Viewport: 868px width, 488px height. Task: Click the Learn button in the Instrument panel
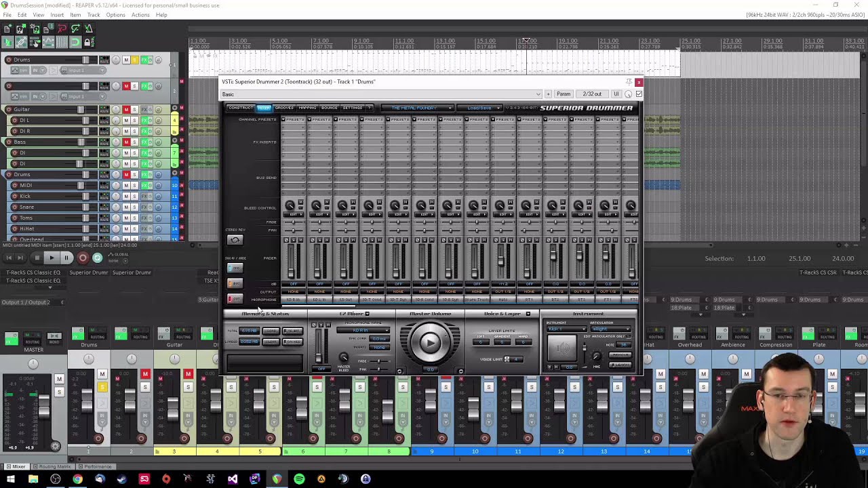[620, 365]
